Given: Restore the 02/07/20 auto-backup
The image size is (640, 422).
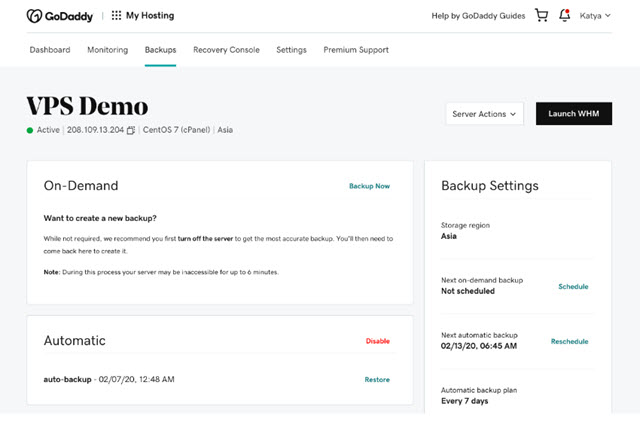Looking at the screenshot, I should click(377, 380).
